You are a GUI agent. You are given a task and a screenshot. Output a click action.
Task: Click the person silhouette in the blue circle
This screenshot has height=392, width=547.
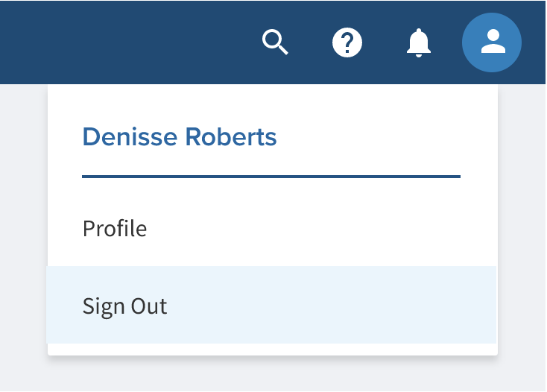click(x=493, y=42)
